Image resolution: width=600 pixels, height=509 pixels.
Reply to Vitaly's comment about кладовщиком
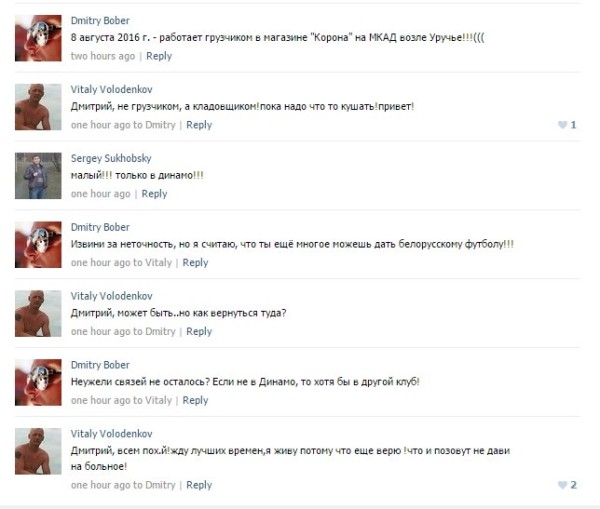point(199,125)
